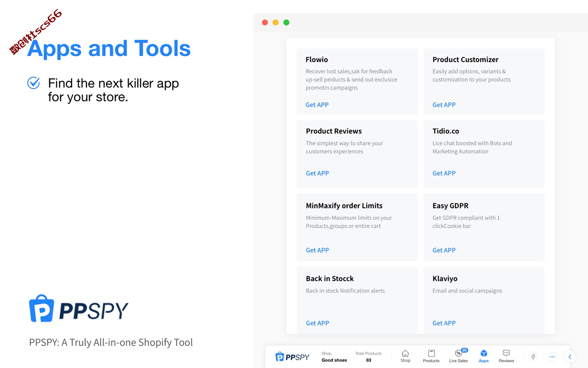Get the Klaviyo app
Screen dimensions: 588x368
pos(444,323)
